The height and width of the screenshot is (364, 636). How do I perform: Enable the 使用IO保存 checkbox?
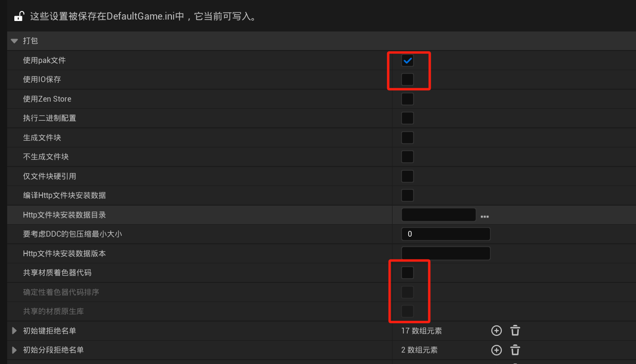pos(407,80)
